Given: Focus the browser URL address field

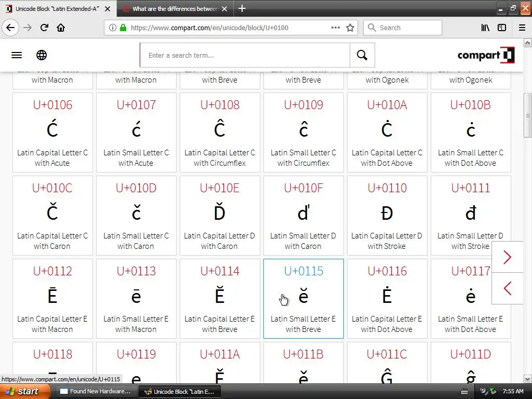Looking at the screenshot, I should click(231, 28).
